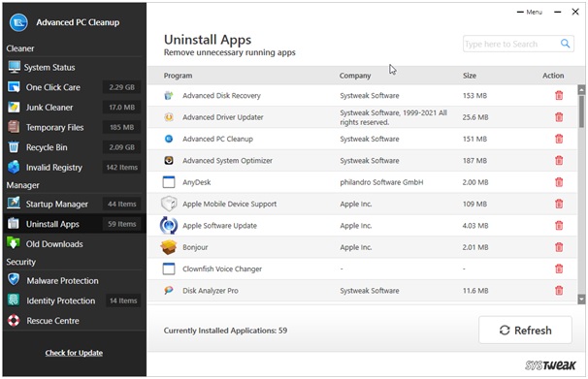The height and width of the screenshot is (379, 588).
Task: Select the Apple Mobile Device Support name
Action: (x=230, y=205)
